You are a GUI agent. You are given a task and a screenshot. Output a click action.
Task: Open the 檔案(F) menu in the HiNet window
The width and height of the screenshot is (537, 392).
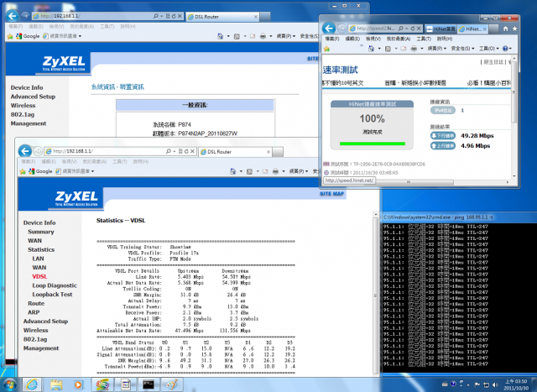332,39
